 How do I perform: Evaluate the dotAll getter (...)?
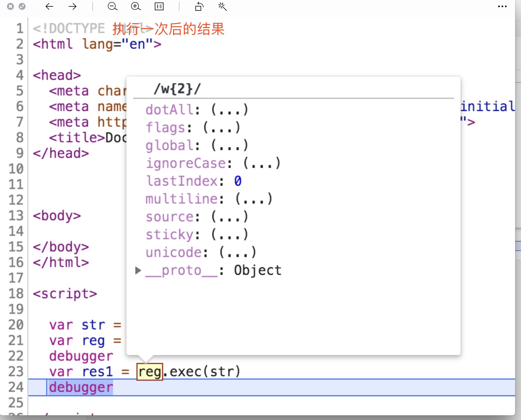[229, 110]
